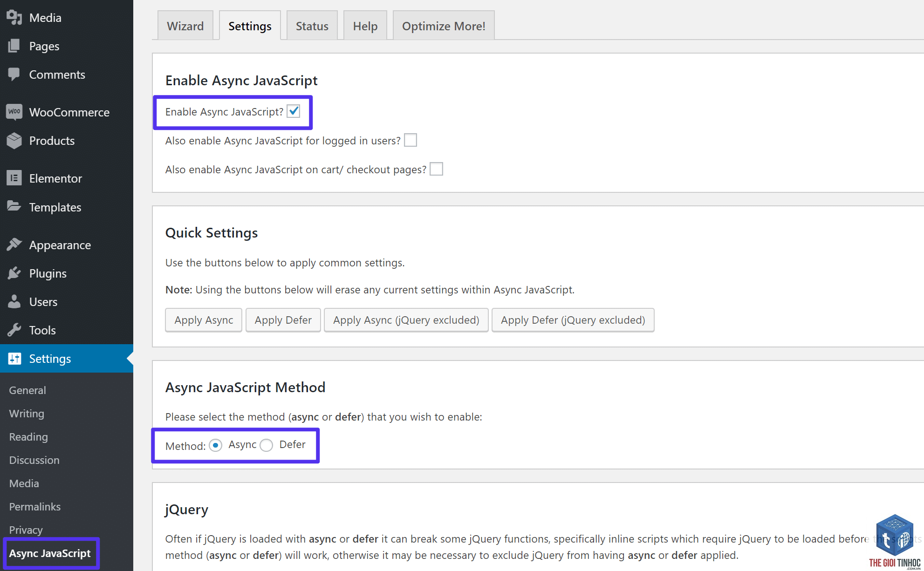This screenshot has width=924, height=571.
Task: Go to Permalinks settings submenu
Action: pyautogui.click(x=35, y=507)
